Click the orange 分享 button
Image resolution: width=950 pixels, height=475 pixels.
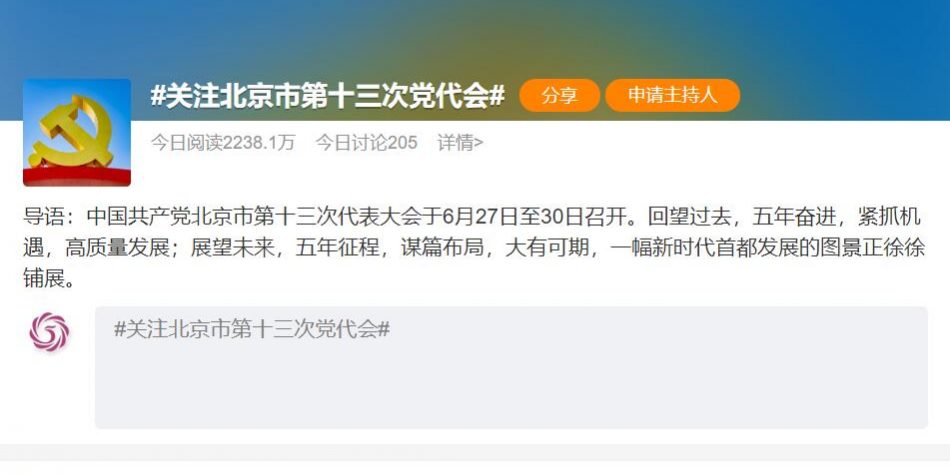[559, 95]
